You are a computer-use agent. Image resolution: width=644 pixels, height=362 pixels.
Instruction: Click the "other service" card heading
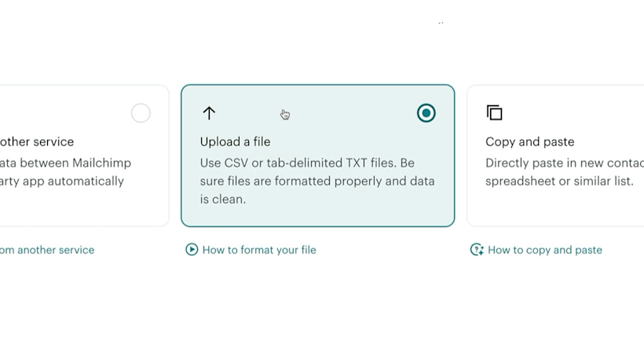37,141
